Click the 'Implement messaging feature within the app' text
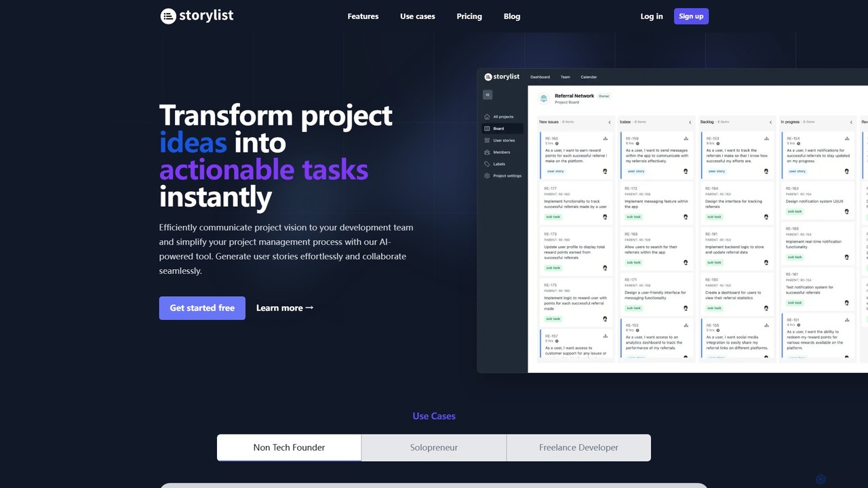The height and width of the screenshot is (488, 868). click(x=656, y=204)
